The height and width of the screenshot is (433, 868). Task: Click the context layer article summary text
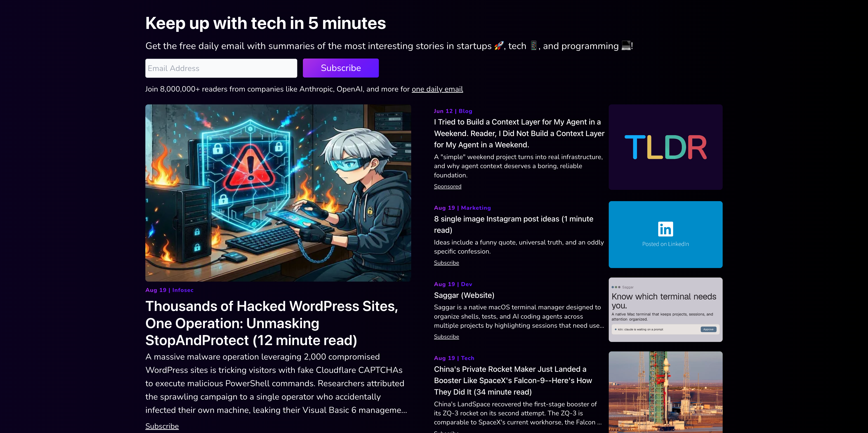[518, 166]
